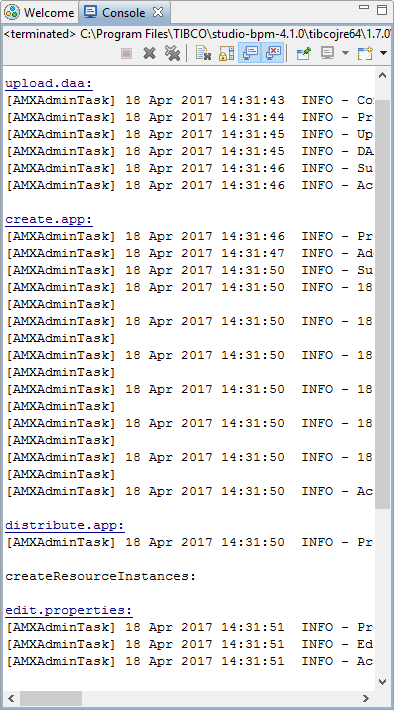
Task: Switch to the Welcome tab
Action: click(40, 13)
